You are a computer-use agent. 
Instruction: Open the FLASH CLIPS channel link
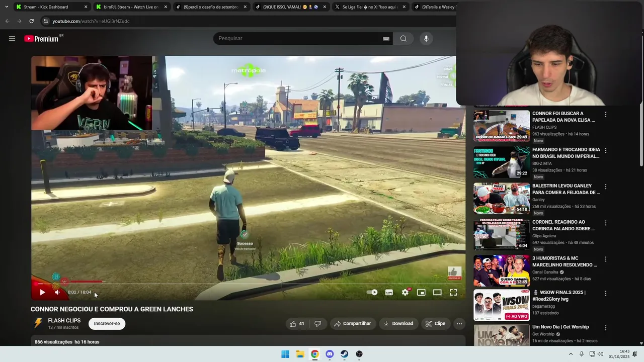64,320
